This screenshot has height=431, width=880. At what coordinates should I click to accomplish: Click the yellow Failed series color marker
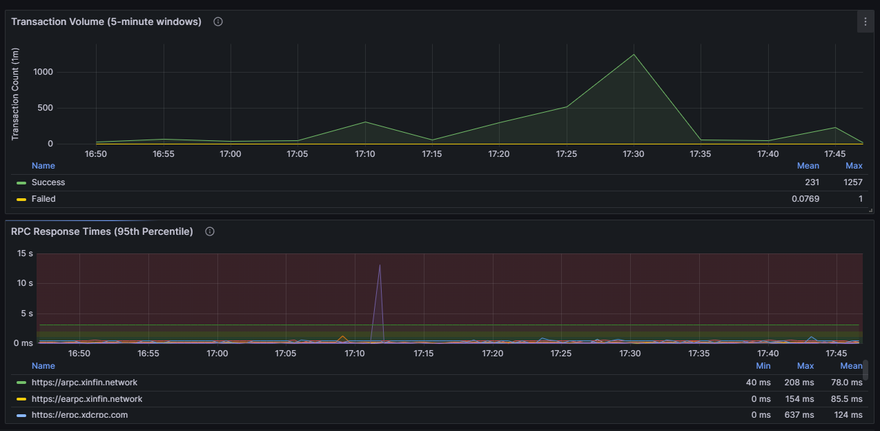(x=21, y=199)
